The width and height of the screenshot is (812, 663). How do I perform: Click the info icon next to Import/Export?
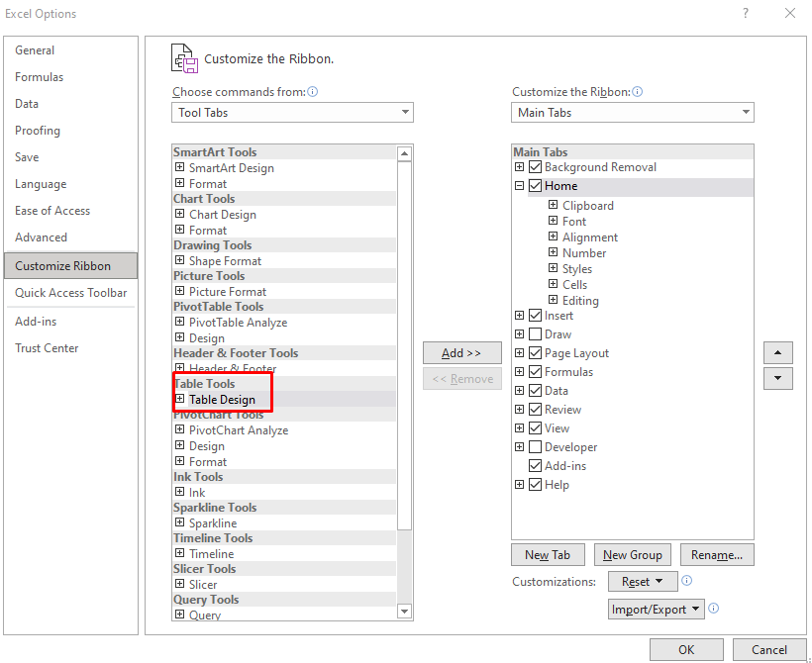coord(713,609)
